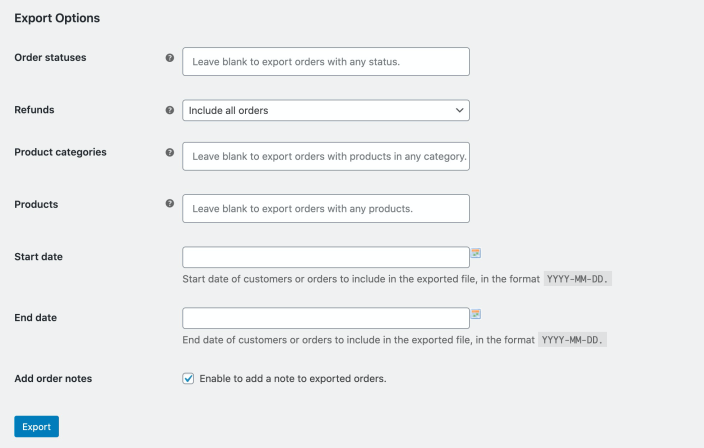This screenshot has height=448, width=704.
Task: Click 'Enable to add a note' checkbox label
Action: [292, 379]
